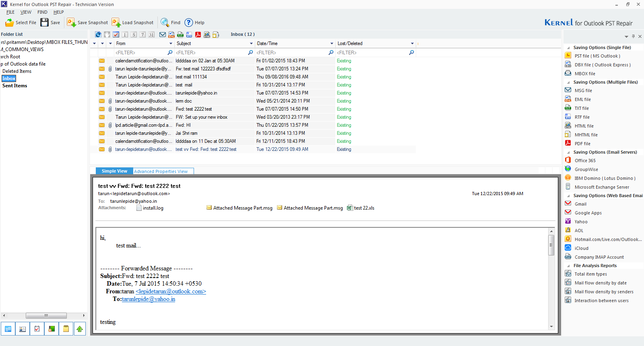Viewport: 644px width, 346px height.
Task: Open install.log attachment
Action: click(x=150, y=208)
